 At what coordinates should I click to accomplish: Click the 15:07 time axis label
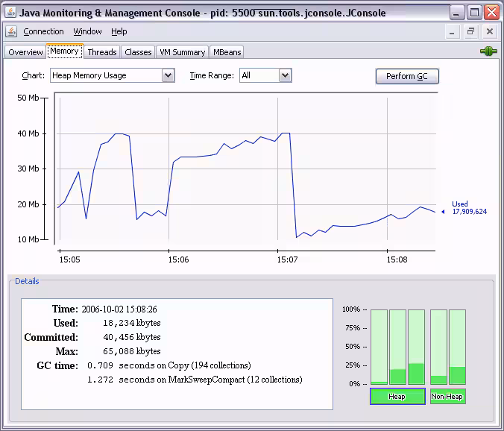287,259
